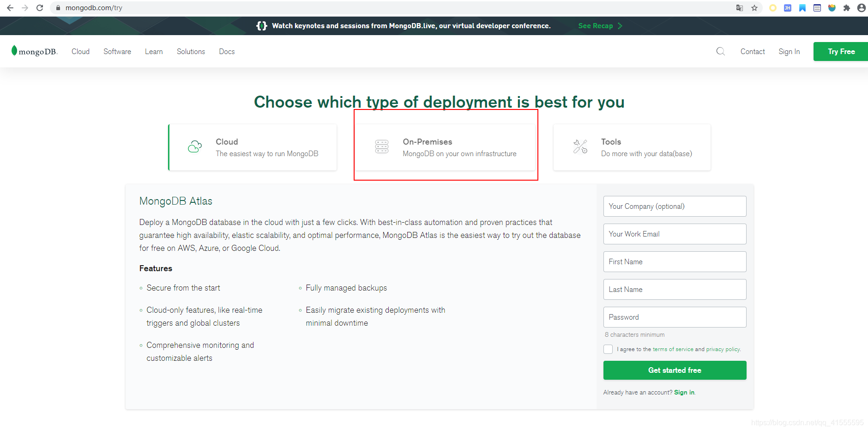The width and height of the screenshot is (868, 431).
Task: Click the Cloud deployment cloud icon
Action: point(195,147)
